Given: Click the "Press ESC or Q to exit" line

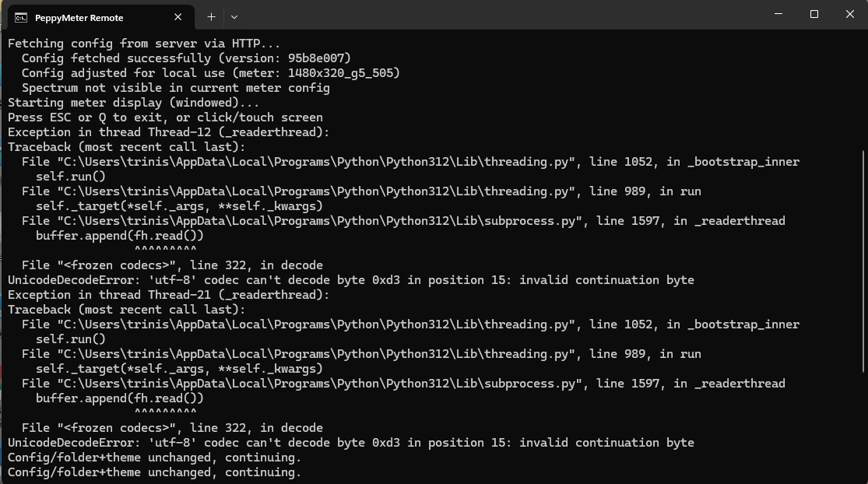Looking at the screenshot, I should click(x=165, y=117).
